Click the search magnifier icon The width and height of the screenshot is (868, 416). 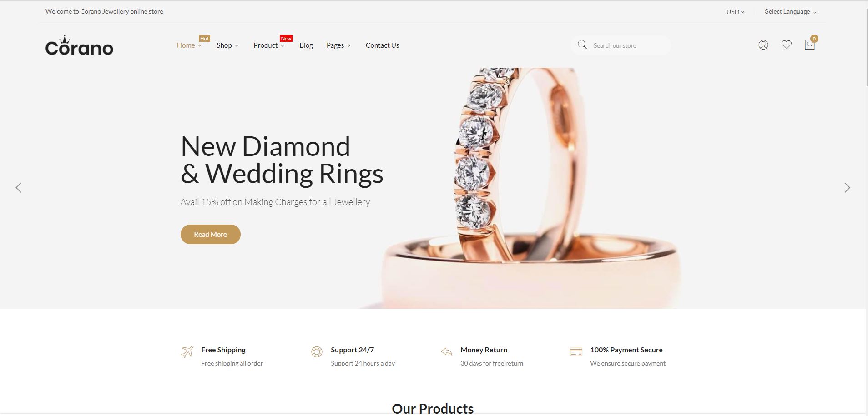[x=582, y=45]
